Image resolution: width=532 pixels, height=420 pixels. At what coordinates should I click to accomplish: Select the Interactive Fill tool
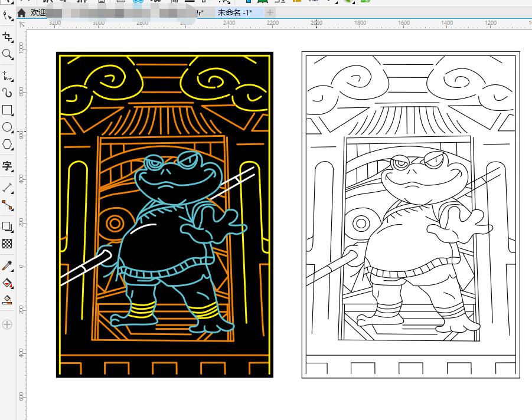point(7,283)
